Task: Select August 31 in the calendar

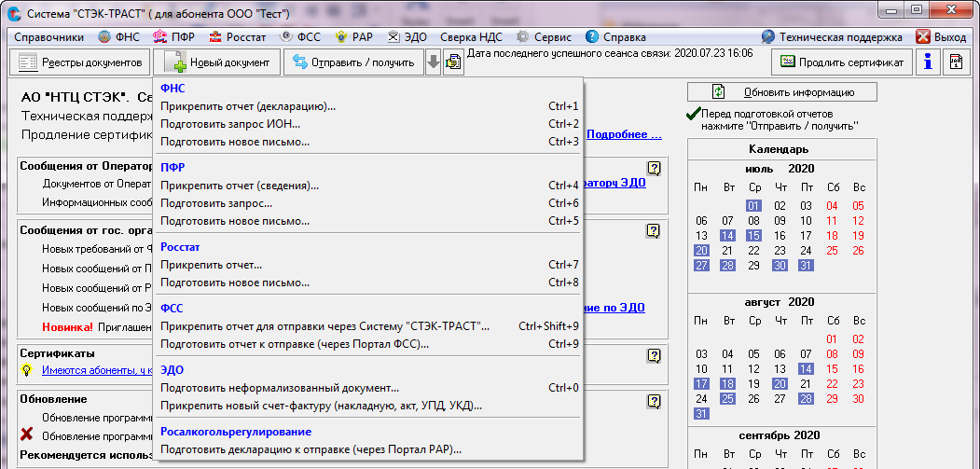Action: pyautogui.click(x=701, y=414)
